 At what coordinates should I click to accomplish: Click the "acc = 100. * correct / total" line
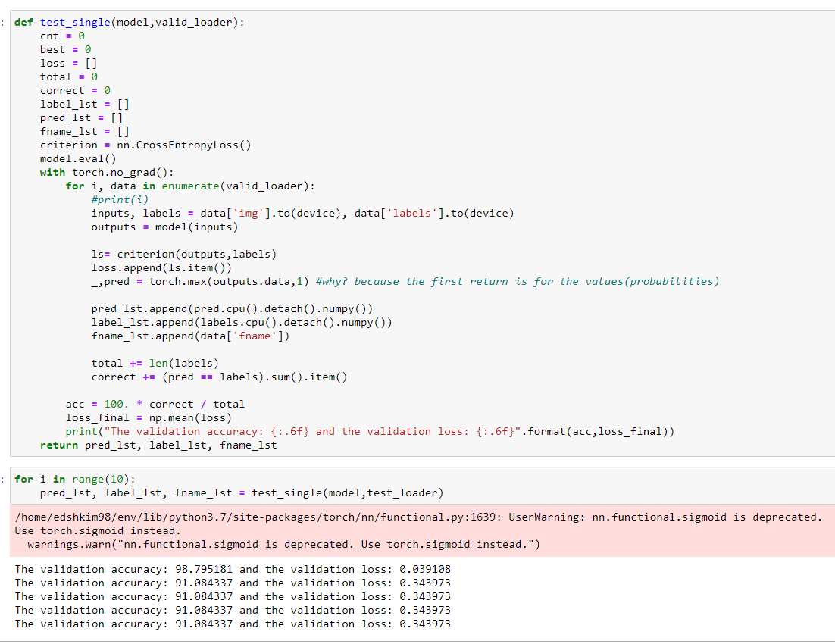(x=155, y=405)
